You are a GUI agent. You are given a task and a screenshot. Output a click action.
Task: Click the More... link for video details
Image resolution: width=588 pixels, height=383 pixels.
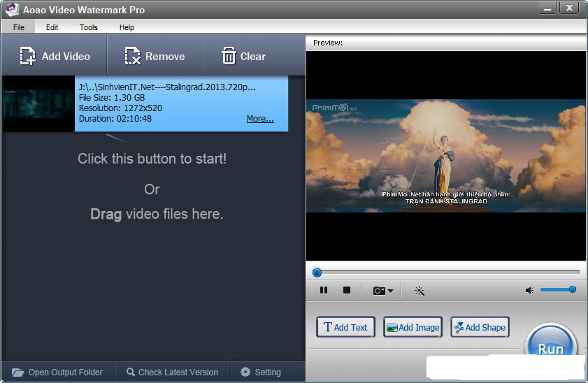(x=260, y=119)
